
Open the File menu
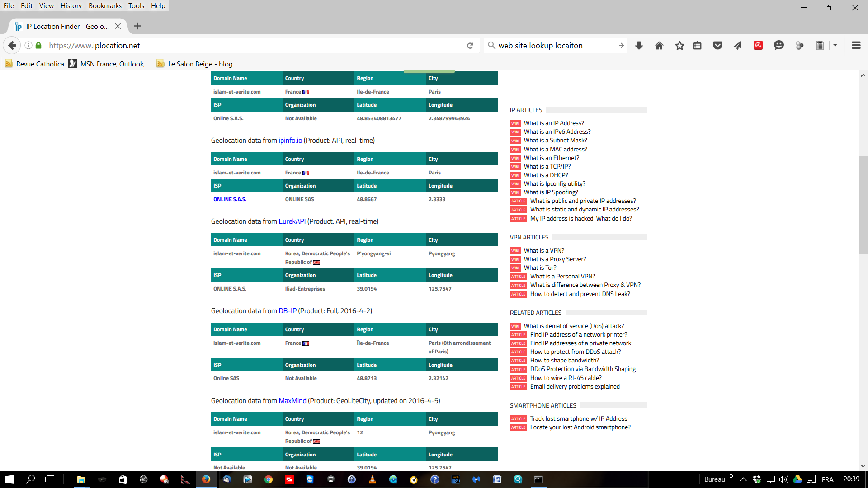point(9,6)
